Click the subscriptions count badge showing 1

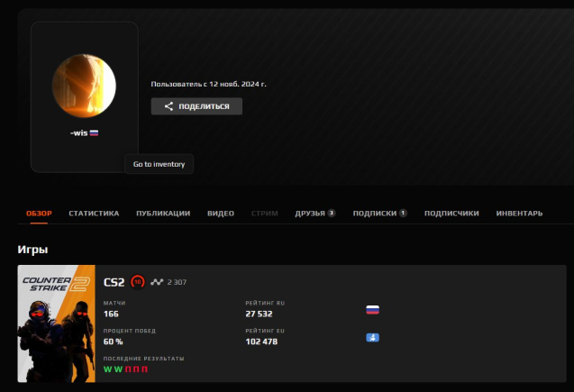coord(403,214)
